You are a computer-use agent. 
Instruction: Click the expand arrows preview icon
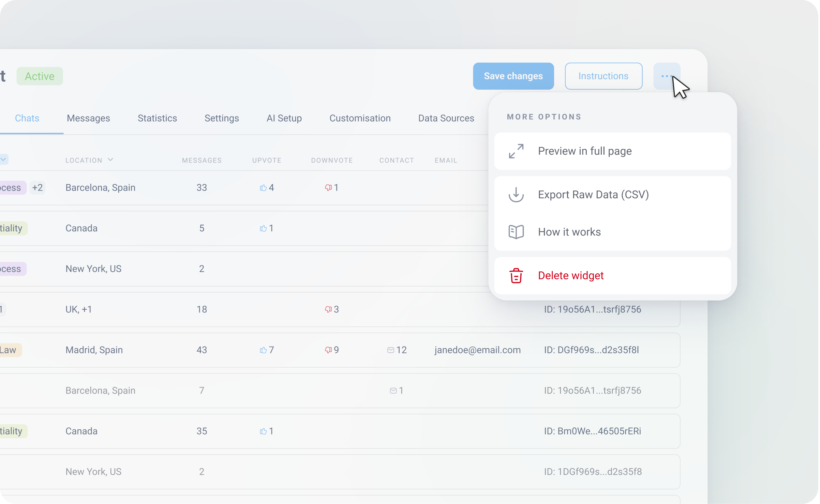[x=516, y=151]
